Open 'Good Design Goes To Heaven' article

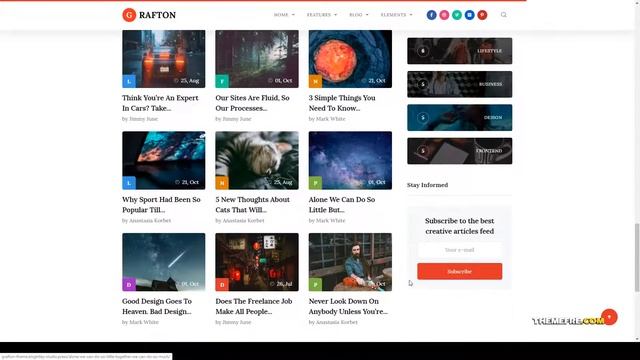(157, 306)
